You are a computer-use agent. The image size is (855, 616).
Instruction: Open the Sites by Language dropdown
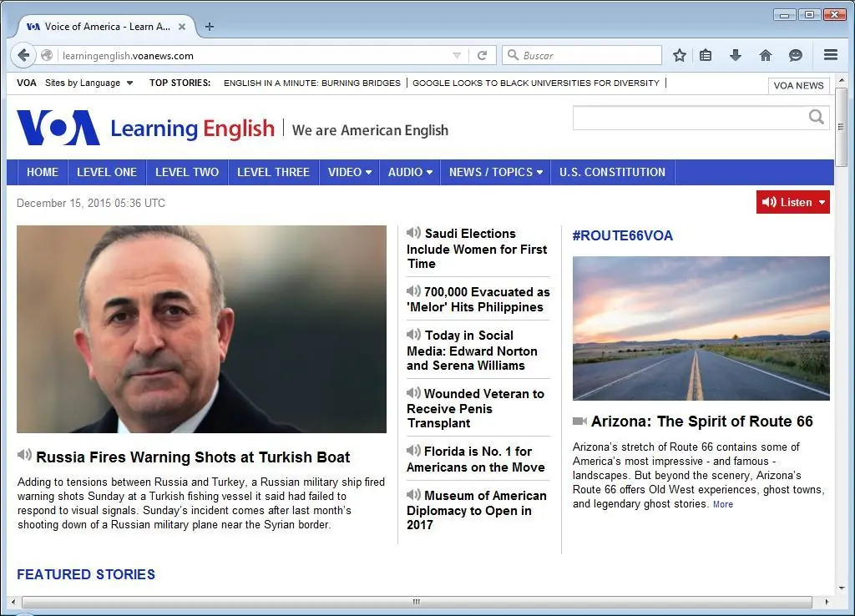pos(89,83)
